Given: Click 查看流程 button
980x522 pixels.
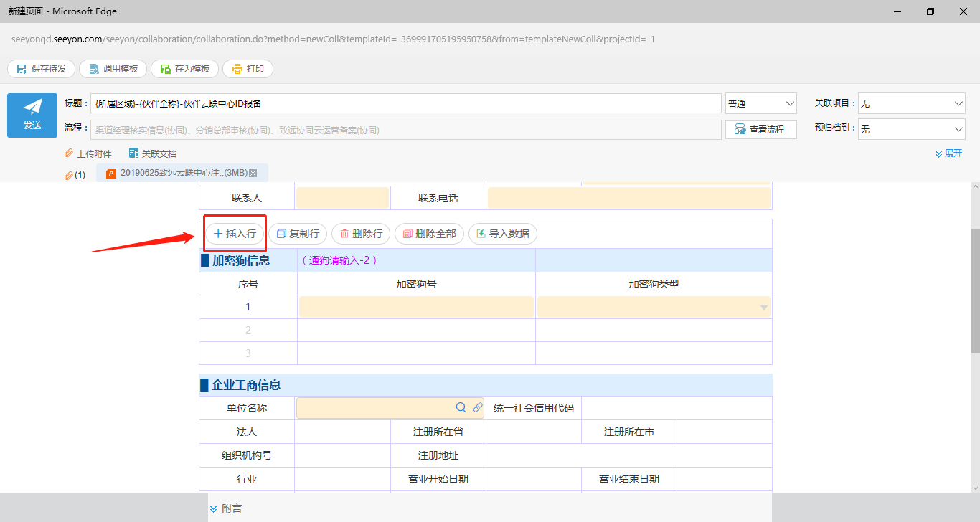Looking at the screenshot, I should click(x=761, y=130).
